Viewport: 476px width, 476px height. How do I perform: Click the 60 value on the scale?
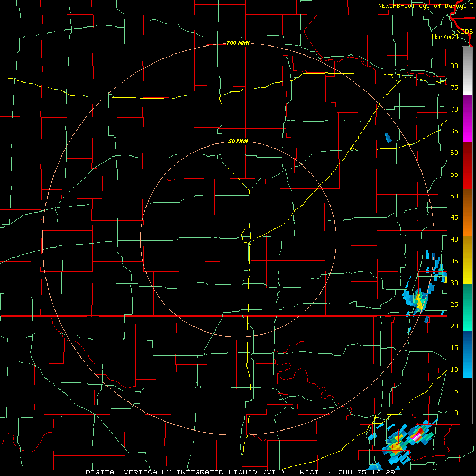tap(454, 153)
